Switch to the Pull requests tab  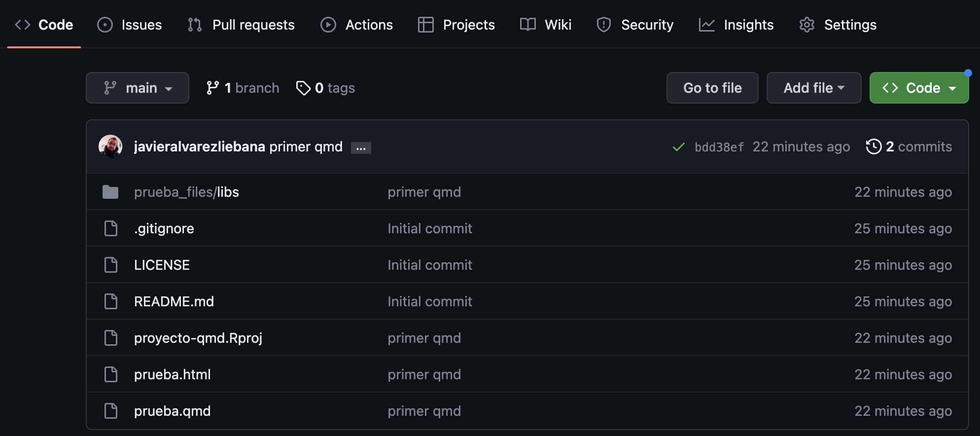pos(242,25)
